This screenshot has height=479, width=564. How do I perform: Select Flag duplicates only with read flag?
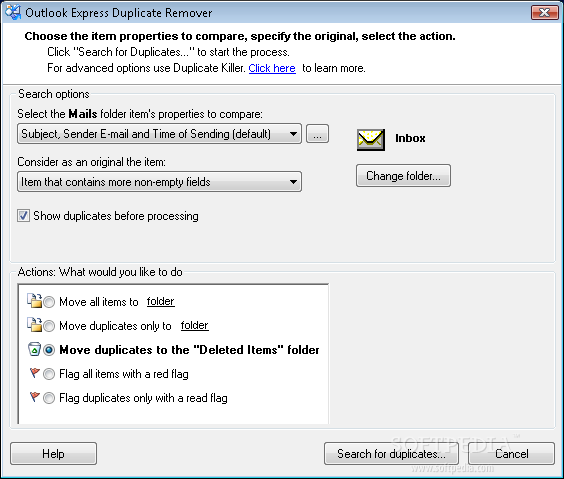(49, 398)
